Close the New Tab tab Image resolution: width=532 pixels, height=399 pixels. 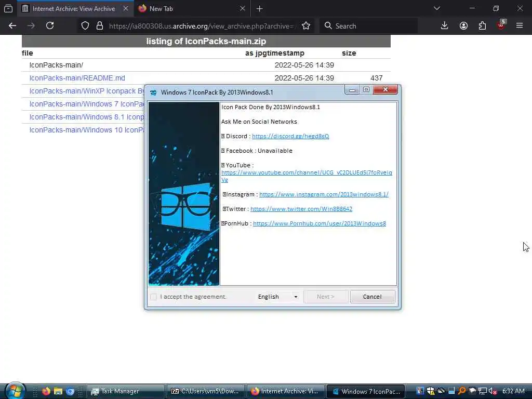242,8
